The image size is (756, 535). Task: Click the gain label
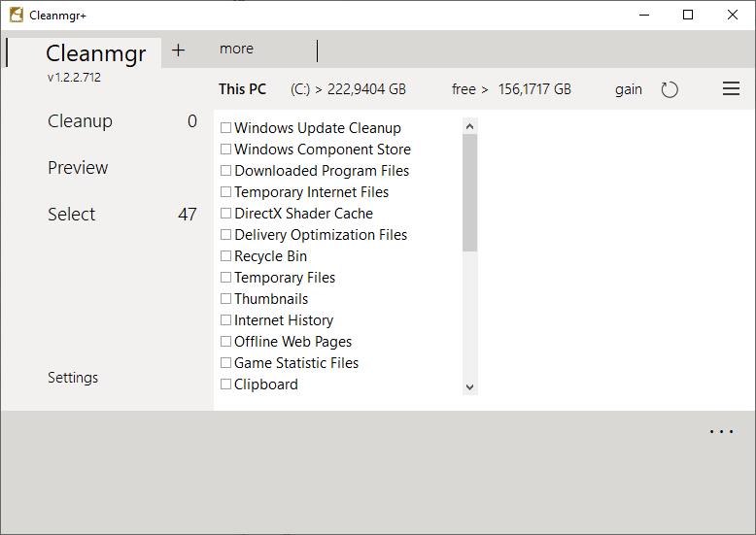pos(629,89)
